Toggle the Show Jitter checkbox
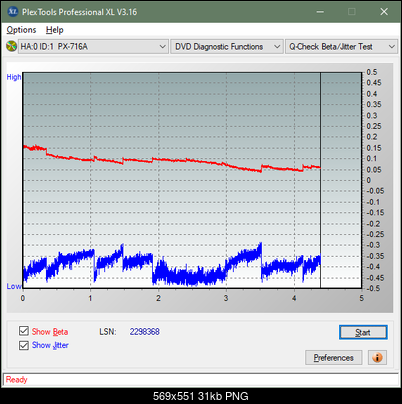 (24, 345)
